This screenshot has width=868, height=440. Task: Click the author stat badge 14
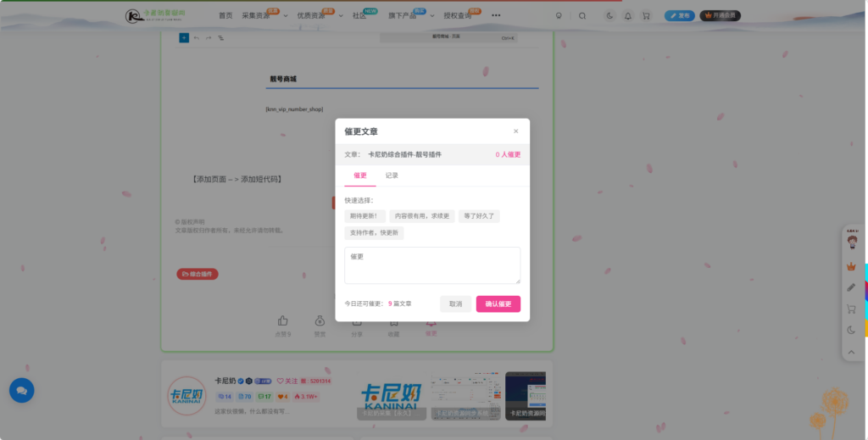pyautogui.click(x=225, y=397)
